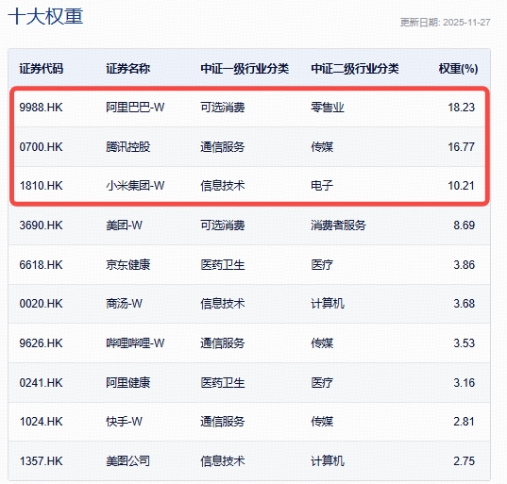Click the 阿里健康 security name
Screen dimensions: 507x484
coord(128,383)
